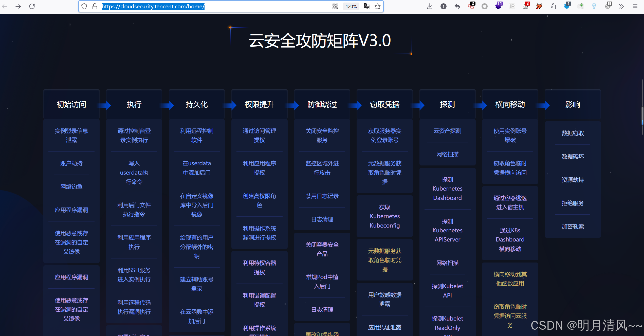Open 利用远程控制软件 entry
The image size is (644, 336).
click(197, 136)
